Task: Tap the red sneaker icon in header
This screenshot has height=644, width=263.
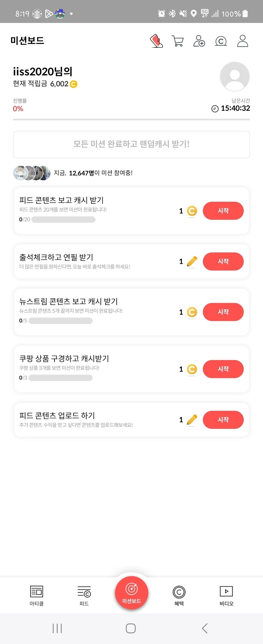Action: tap(156, 41)
